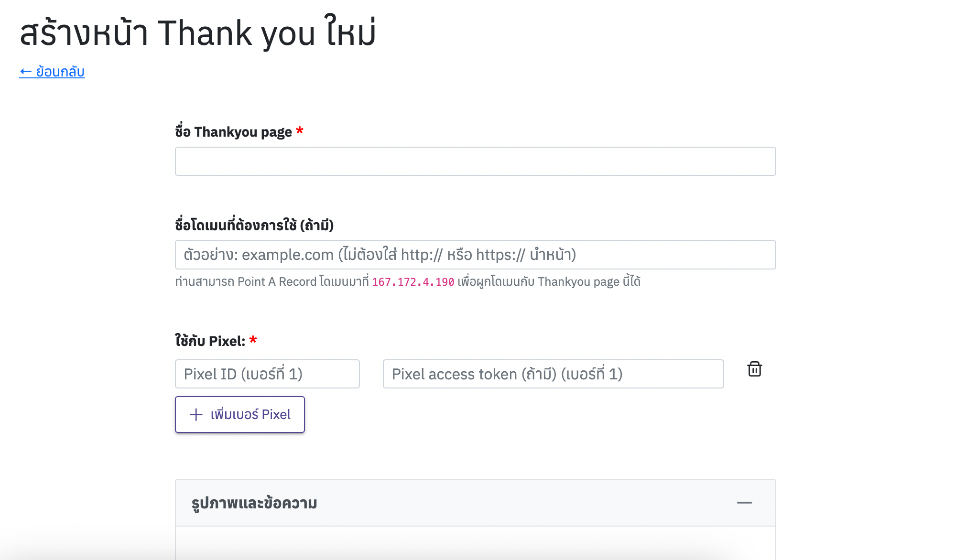Viewport: 955px width, 560px height.
Task: Focus the domain name input with example.com placeholder
Action: tap(475, 255)
